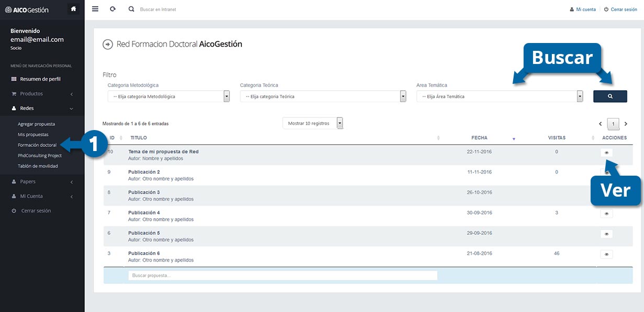Viewport: 644px width, 312px height.
Task: Open the Categoria Teórica dropdown
Action: point(323,96)
